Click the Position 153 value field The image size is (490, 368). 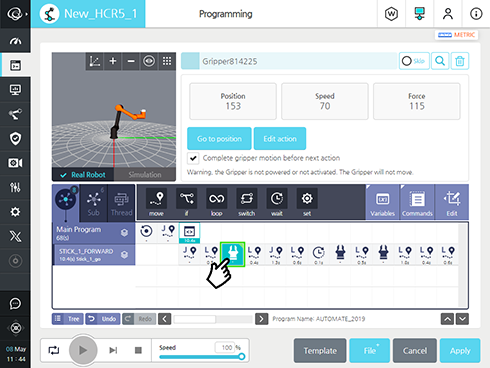[x=233, y=101]
